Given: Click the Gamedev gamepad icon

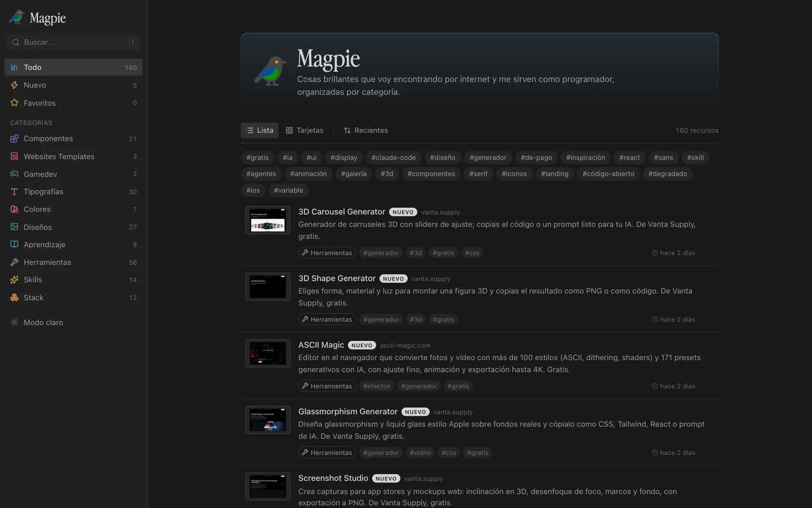Looking at the screenshot, I should click(14, 174).
